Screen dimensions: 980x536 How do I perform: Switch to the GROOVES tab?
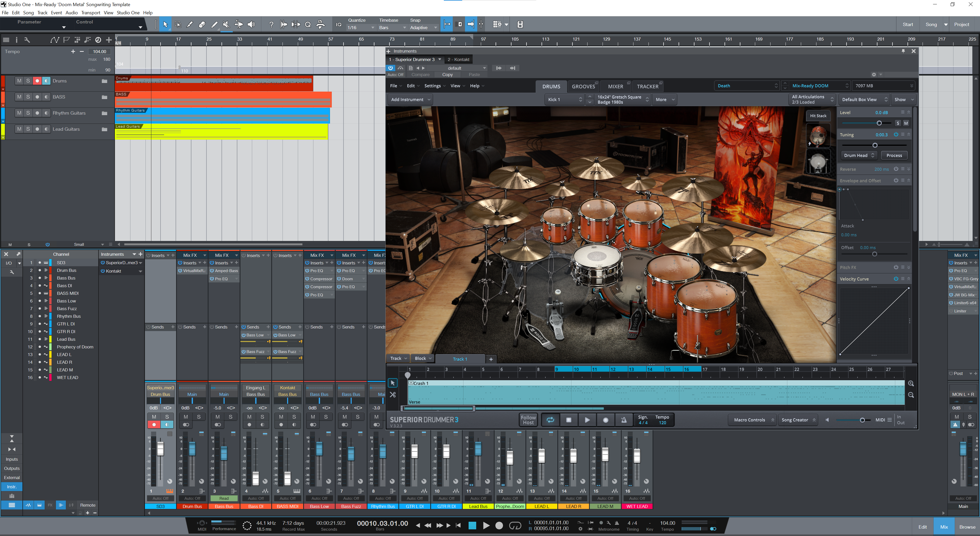(583, 86)
